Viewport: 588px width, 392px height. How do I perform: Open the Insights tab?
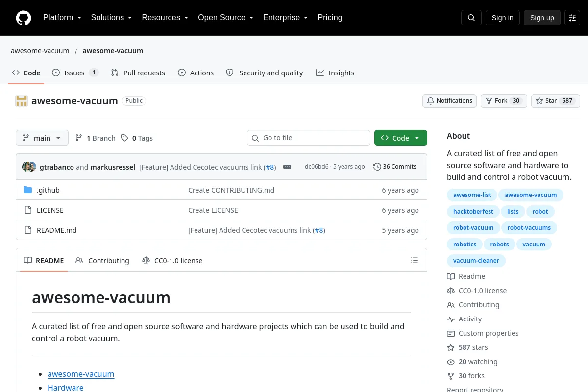[335, 73]
